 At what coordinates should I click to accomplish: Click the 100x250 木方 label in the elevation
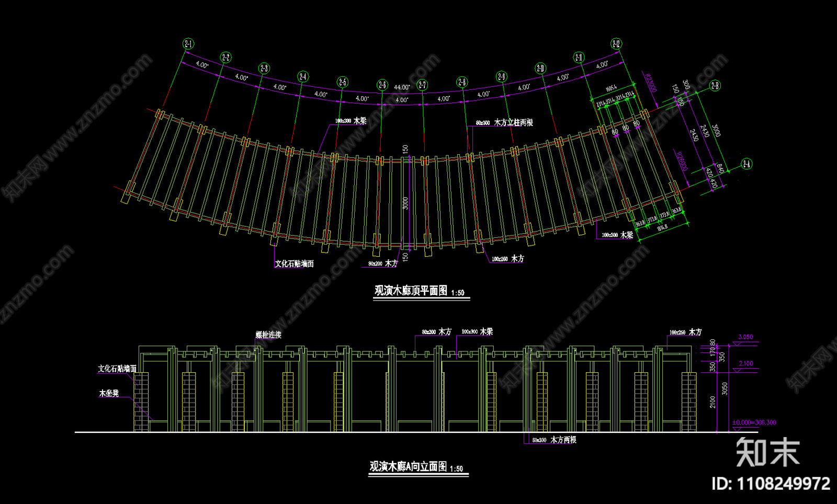[686, 332]
